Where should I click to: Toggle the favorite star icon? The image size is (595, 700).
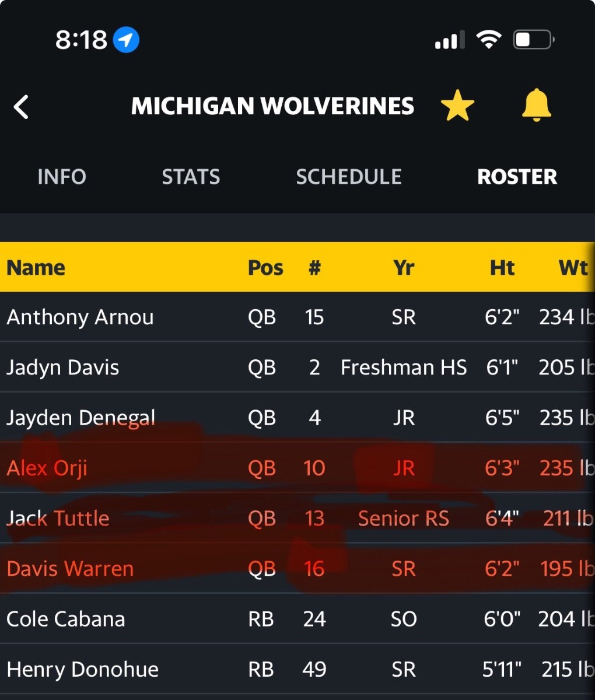[x=457, y=106]
